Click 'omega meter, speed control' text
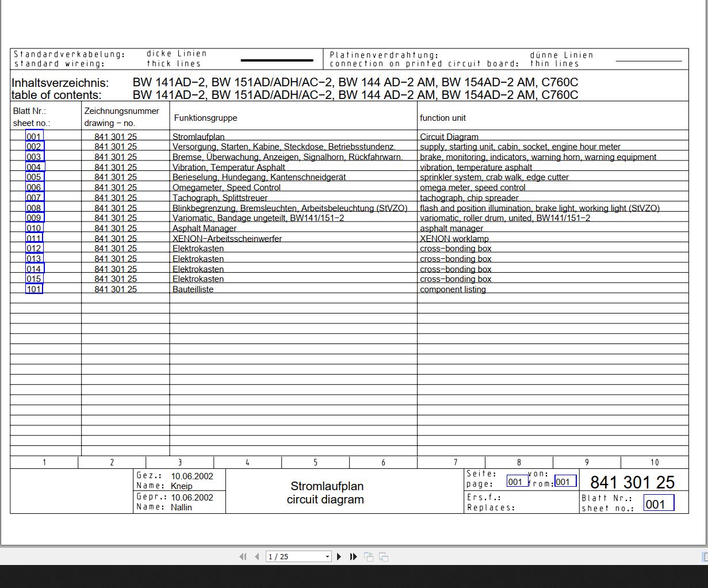 (472, 188)
